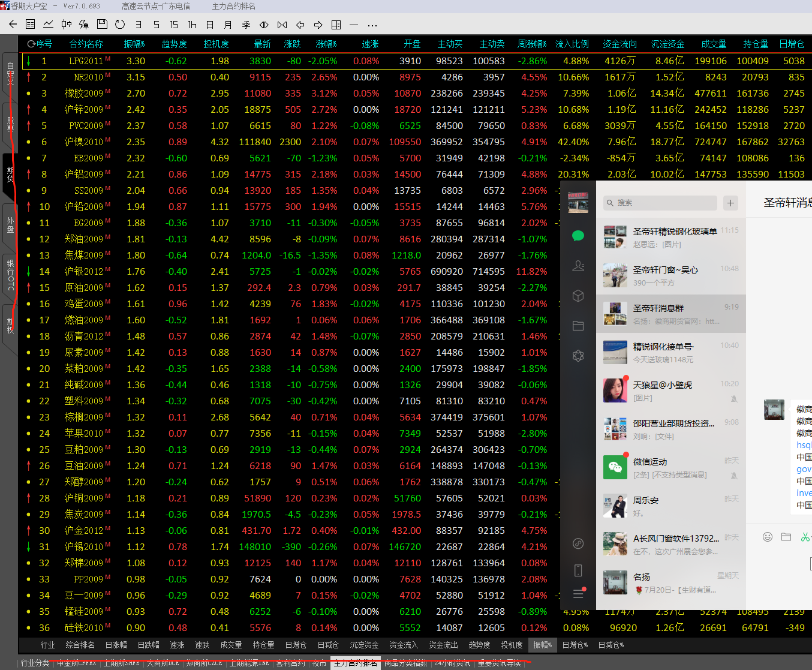Click the back arrow in the toolbar

pyautogui.click(x=13, y=25)
